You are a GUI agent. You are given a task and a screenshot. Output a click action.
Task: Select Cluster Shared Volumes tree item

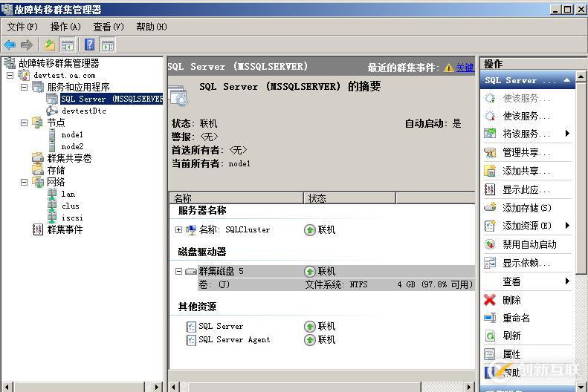69,158
